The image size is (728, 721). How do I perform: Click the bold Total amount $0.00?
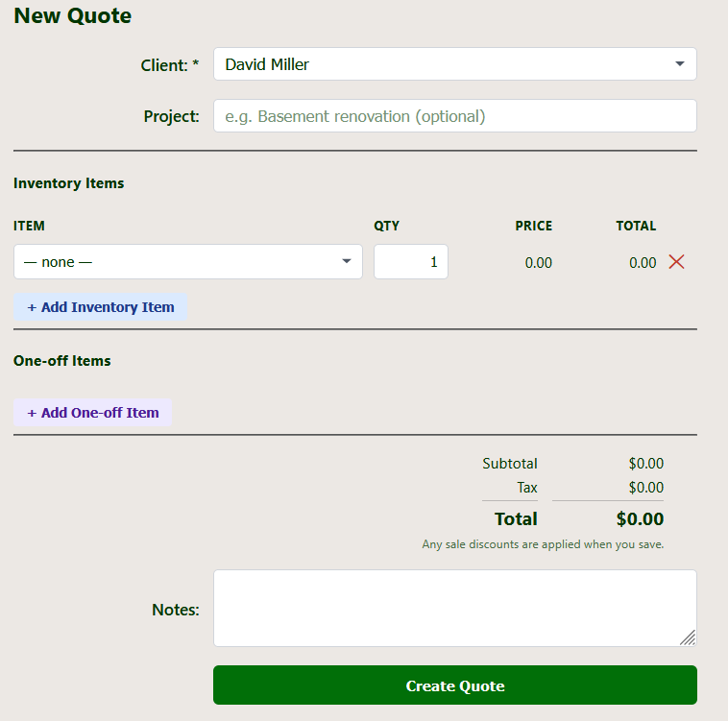pos(640,519)
